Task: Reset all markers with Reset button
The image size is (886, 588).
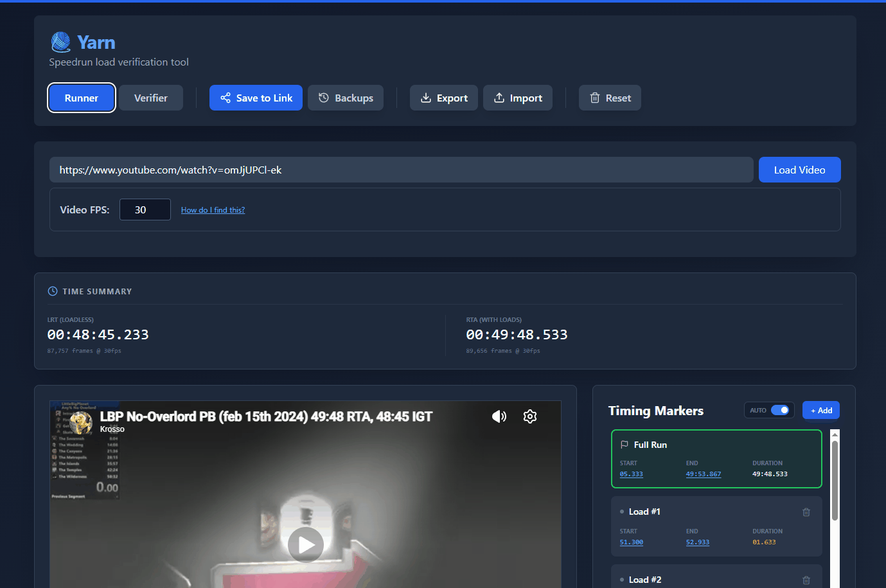Action: pyautogui.click(x=610, y=98)
